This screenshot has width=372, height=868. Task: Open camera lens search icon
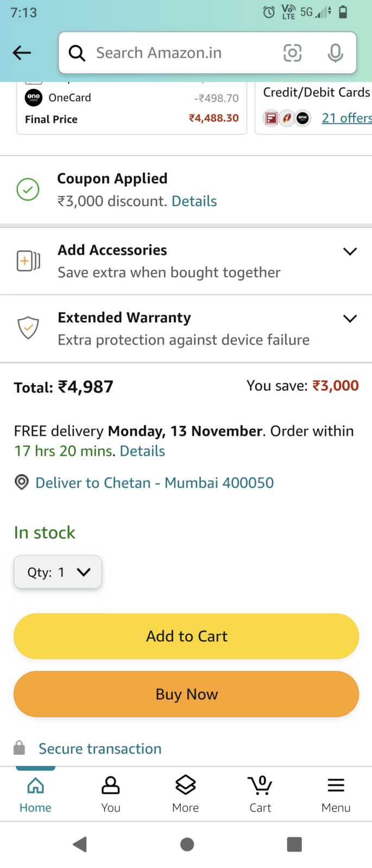click(x=292, y=53)
